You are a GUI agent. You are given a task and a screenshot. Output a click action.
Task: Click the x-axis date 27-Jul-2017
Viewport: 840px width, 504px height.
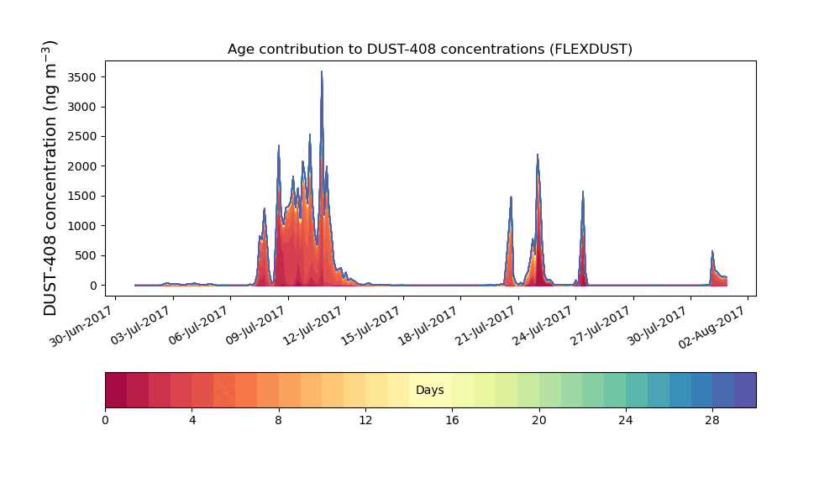point(601,326)
